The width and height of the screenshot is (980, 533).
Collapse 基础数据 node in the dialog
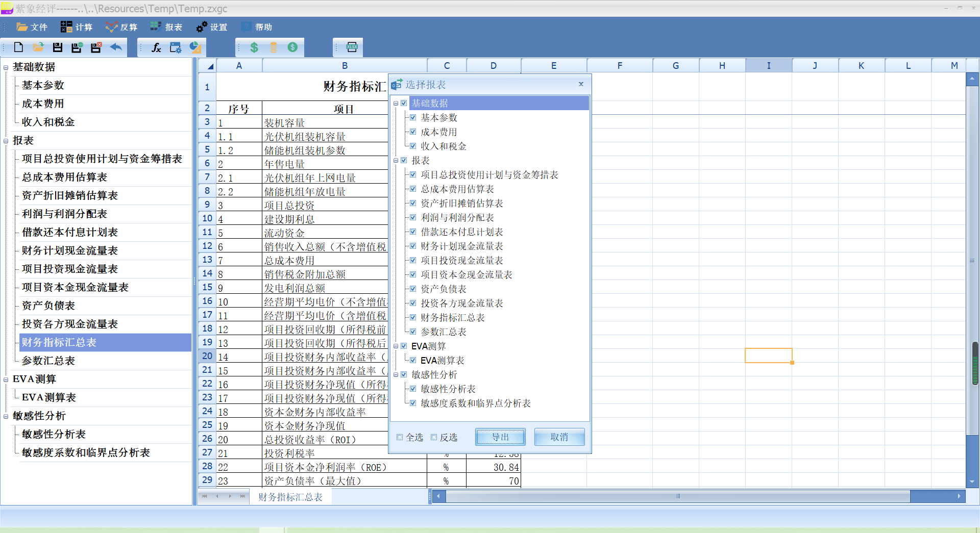396,104
